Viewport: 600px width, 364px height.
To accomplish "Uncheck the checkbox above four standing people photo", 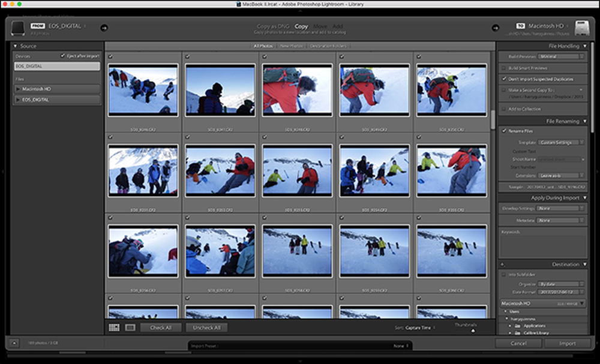I will 110,137.
